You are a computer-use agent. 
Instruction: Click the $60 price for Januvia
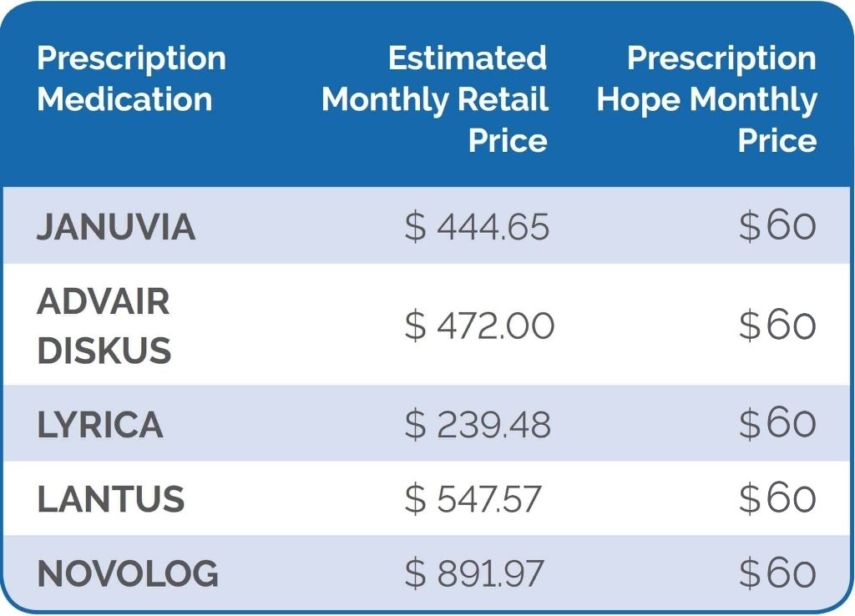(x=777, y=227)
